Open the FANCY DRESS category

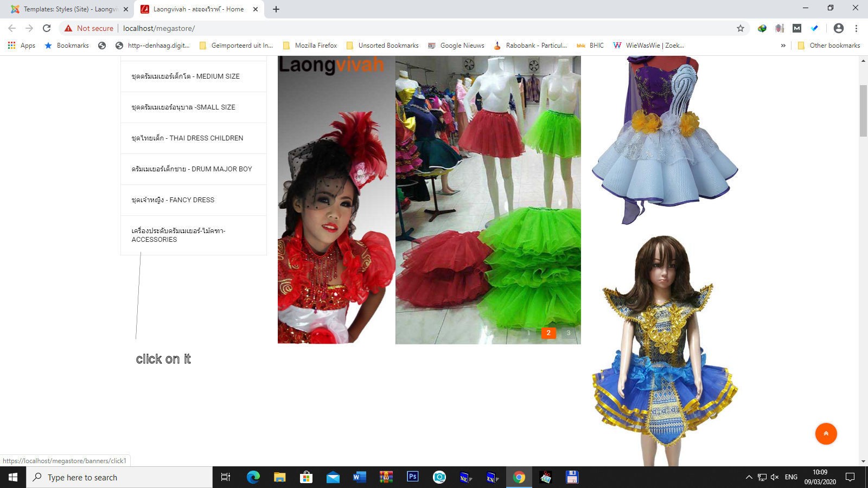[x=173, y=200]
